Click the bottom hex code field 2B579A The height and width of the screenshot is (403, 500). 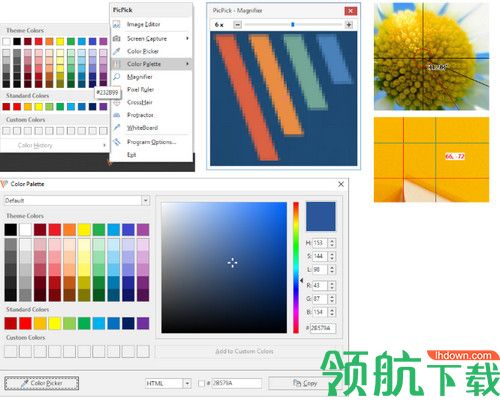point(237,383)
